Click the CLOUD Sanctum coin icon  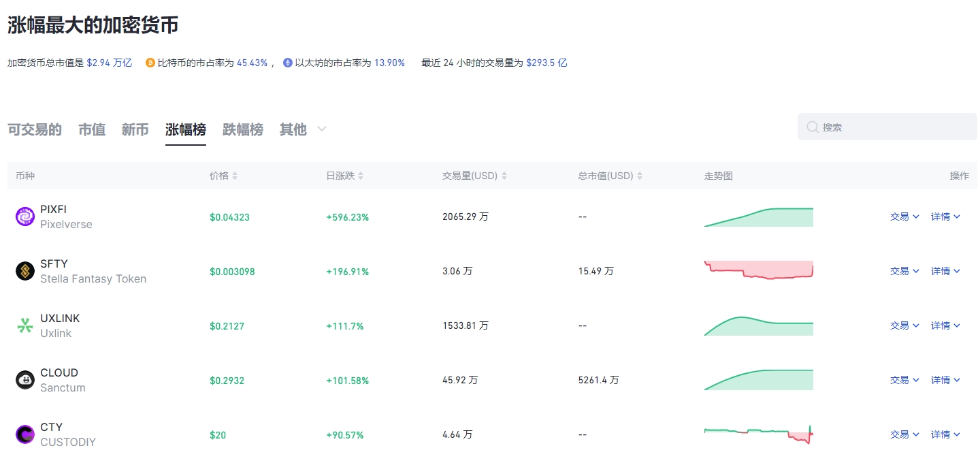tap(25, 380)
